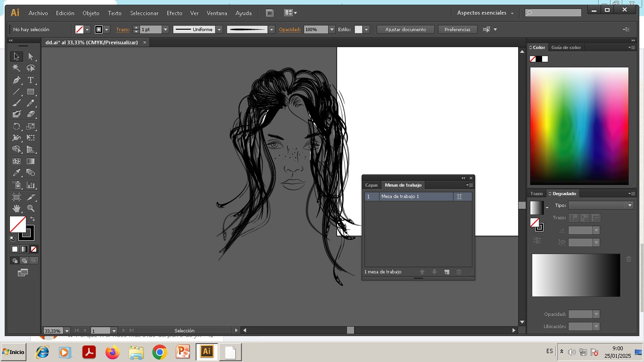Open the Ventana menu
Viewport: 644px width, 362px height.
217,13
